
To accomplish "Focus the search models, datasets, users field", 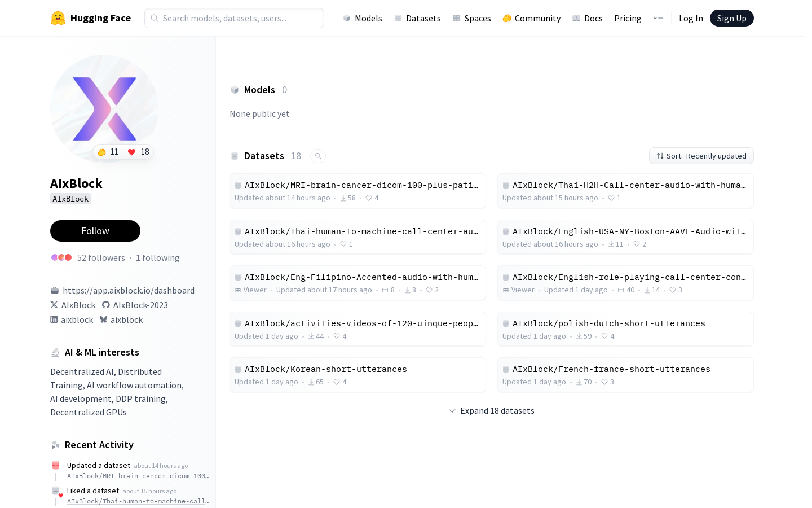I will [234, 18].
